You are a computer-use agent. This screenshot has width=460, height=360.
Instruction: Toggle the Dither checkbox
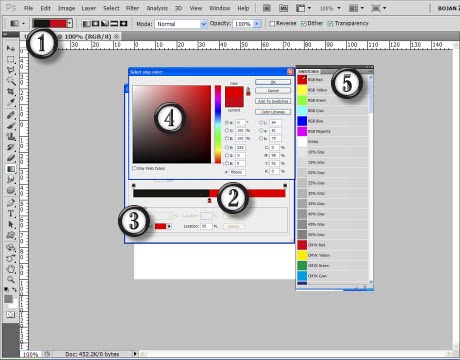pyautogui.click(x=303, y=23)
